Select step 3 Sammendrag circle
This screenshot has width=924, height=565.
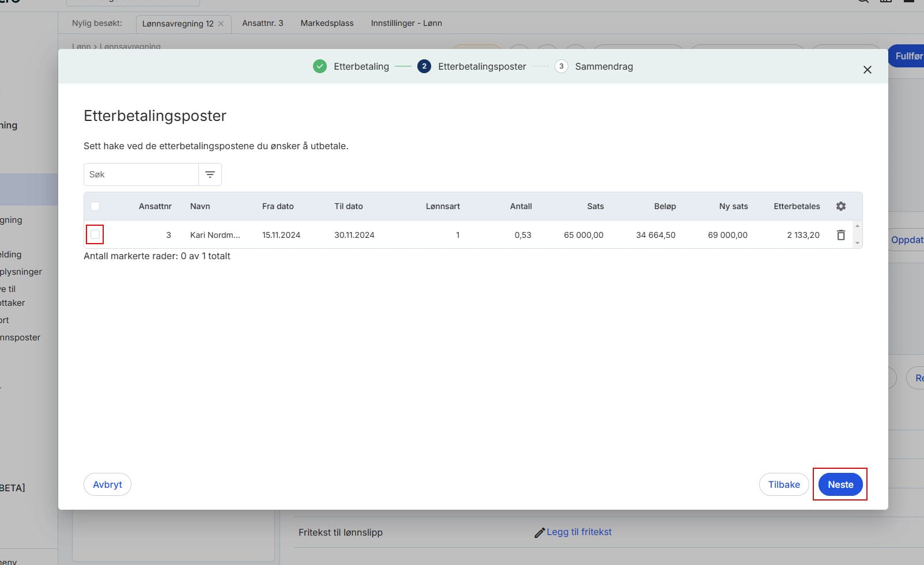(x=561, y=66)
